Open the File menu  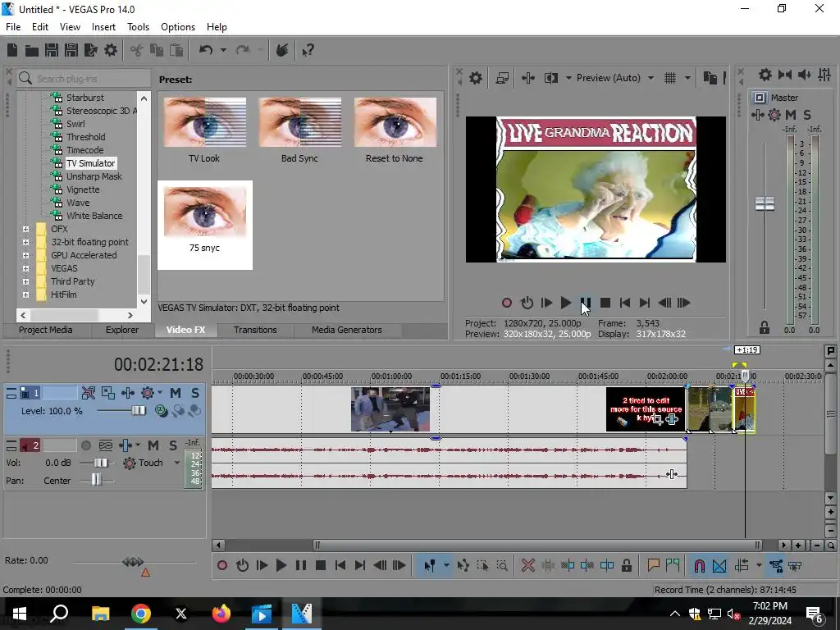coord(13,27)
